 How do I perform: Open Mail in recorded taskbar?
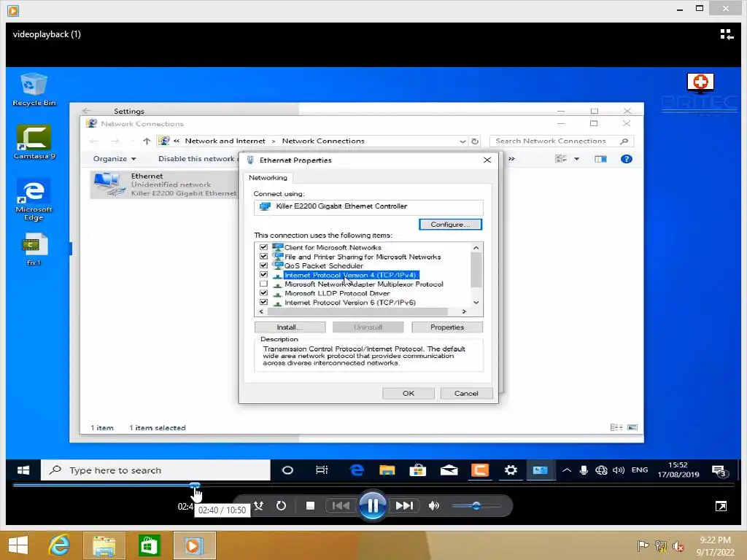(449, 470)
